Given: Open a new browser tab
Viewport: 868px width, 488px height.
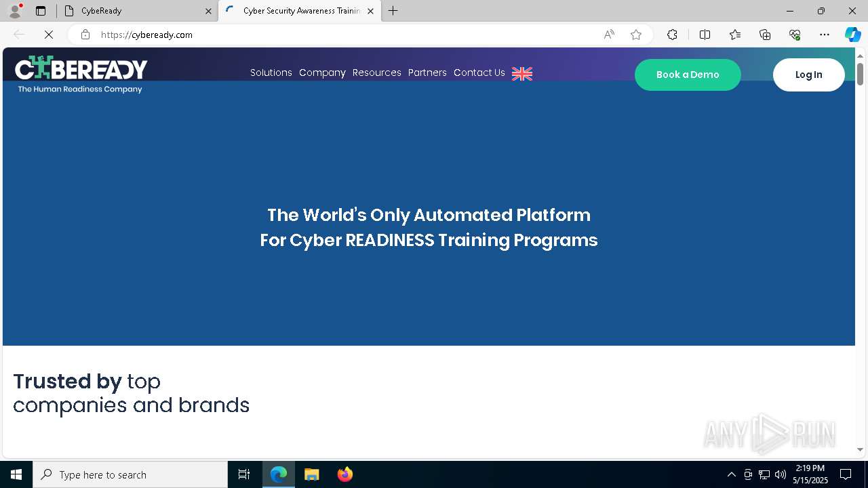Looking at the screenshot, I should coord(393,11).
